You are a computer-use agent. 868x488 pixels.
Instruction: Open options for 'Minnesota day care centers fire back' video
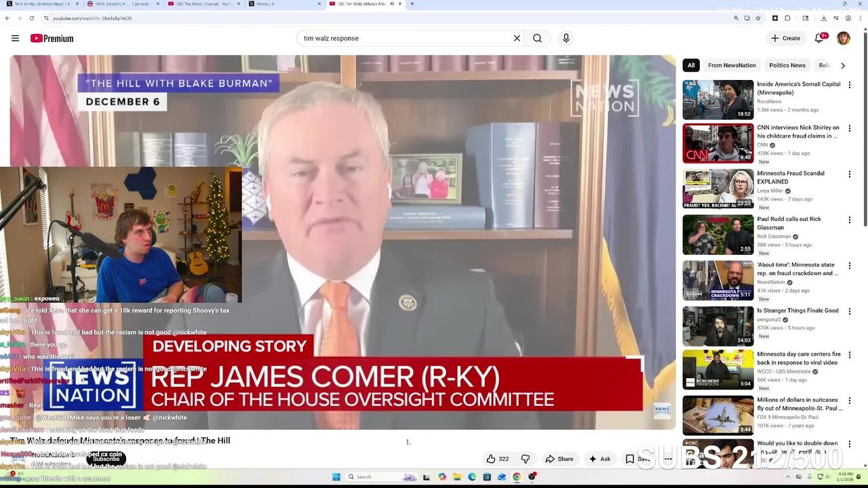tap(850, 354)
